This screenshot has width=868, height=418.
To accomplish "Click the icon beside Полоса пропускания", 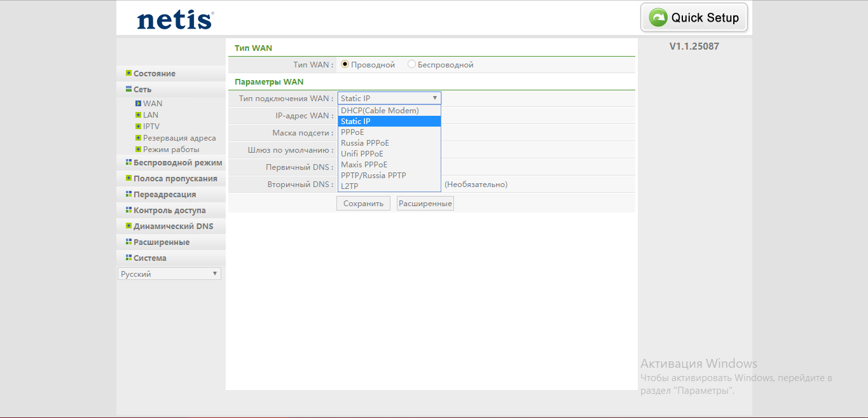I will click(x=128, y=178).
